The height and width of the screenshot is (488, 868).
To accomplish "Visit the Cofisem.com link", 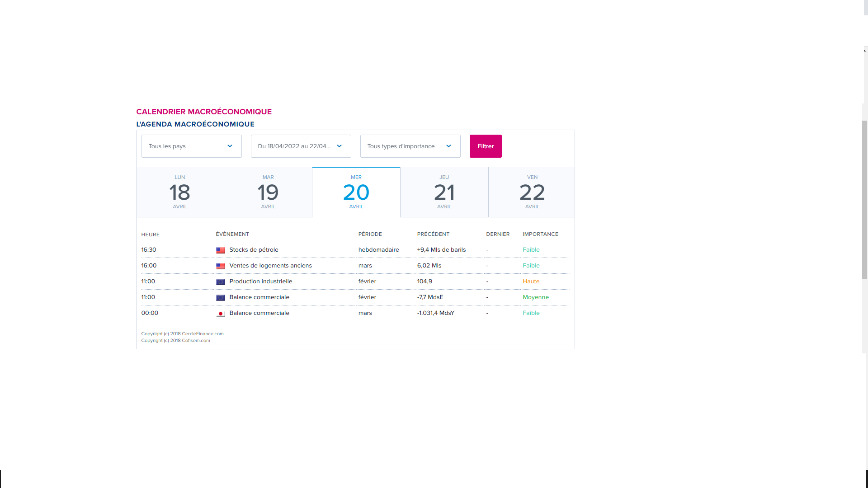I will [196, 341].
